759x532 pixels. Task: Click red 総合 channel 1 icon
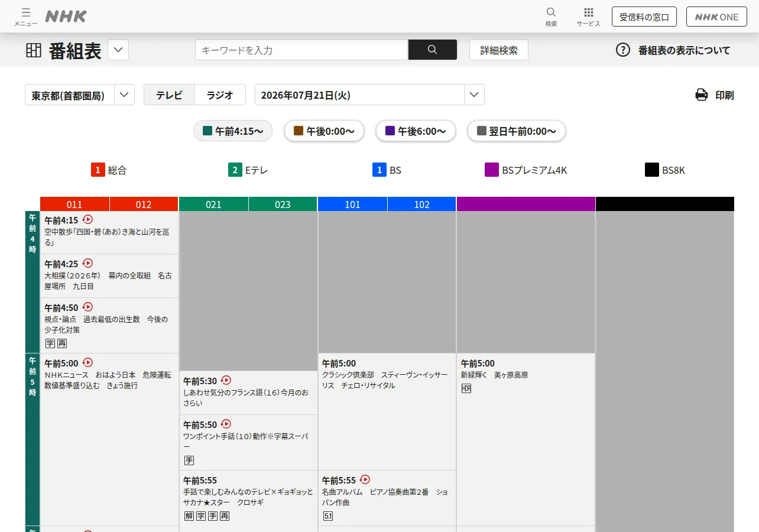98,170
